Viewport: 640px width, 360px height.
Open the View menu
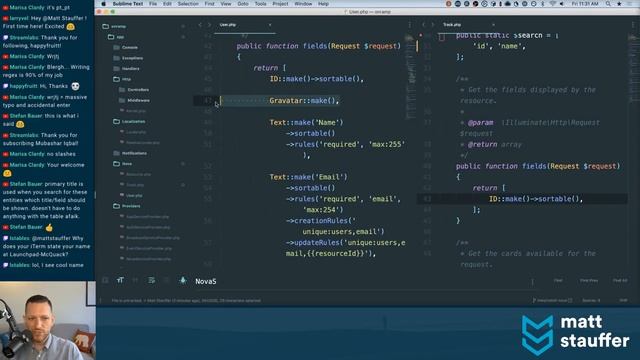(226, 4)
